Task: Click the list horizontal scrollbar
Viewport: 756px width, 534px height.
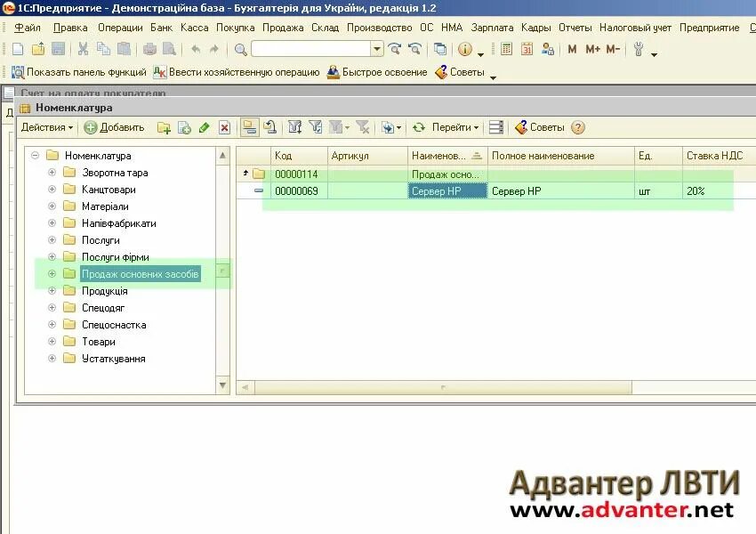Action: 443,387
